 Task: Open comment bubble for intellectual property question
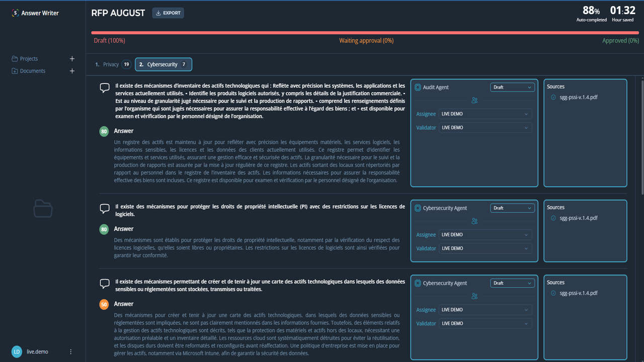[x=105, y=208]
